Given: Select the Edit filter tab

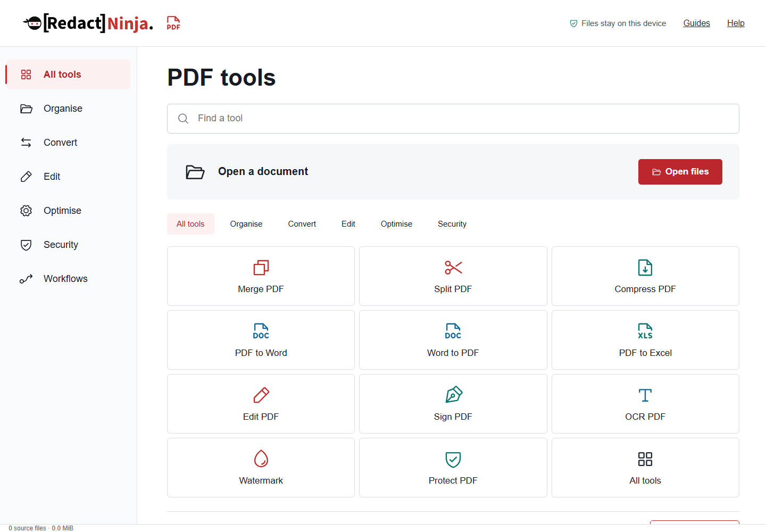Looking at the screenshot, I should click(x=348, y=224).
